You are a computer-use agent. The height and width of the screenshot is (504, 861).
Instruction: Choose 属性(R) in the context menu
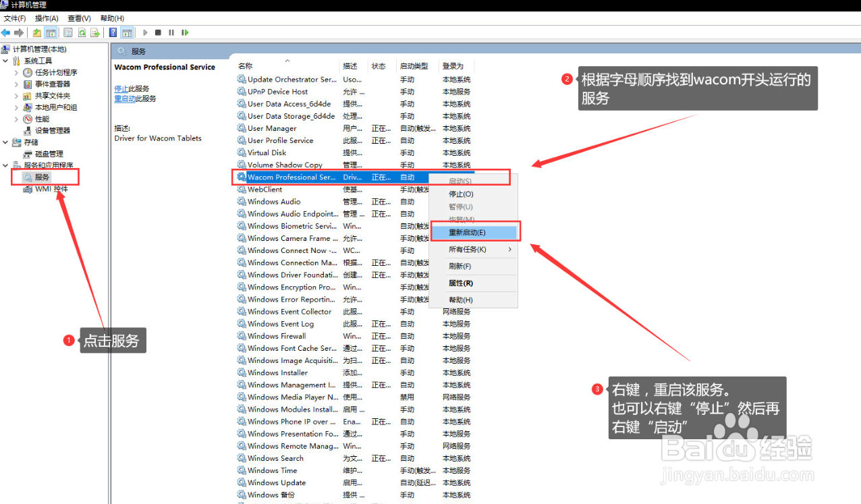tap(473, 283)
